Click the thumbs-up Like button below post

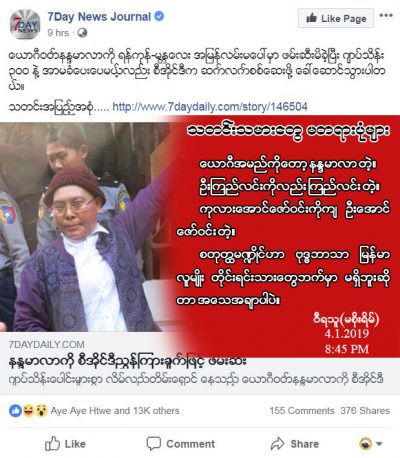pos(65,444)
